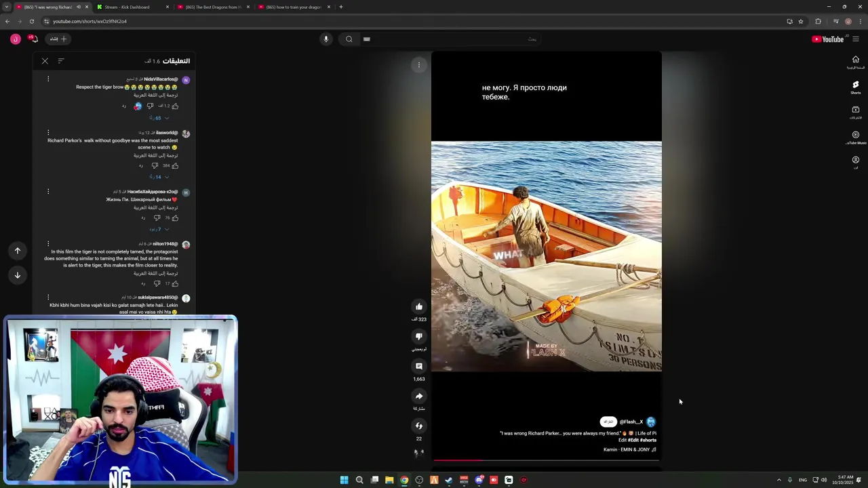Open comments via the 1,663 comment icon
This screenshot has height=488, width=868.
[419, 366]
